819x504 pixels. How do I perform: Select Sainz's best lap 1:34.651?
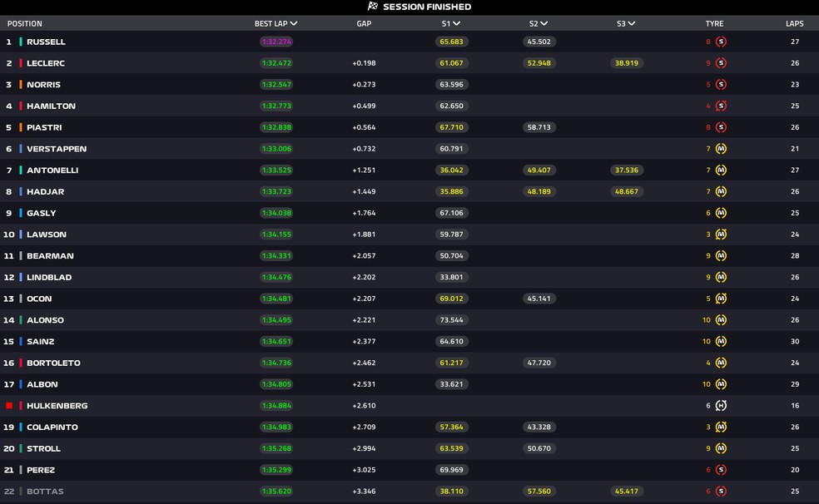click(x=276, y=341)
